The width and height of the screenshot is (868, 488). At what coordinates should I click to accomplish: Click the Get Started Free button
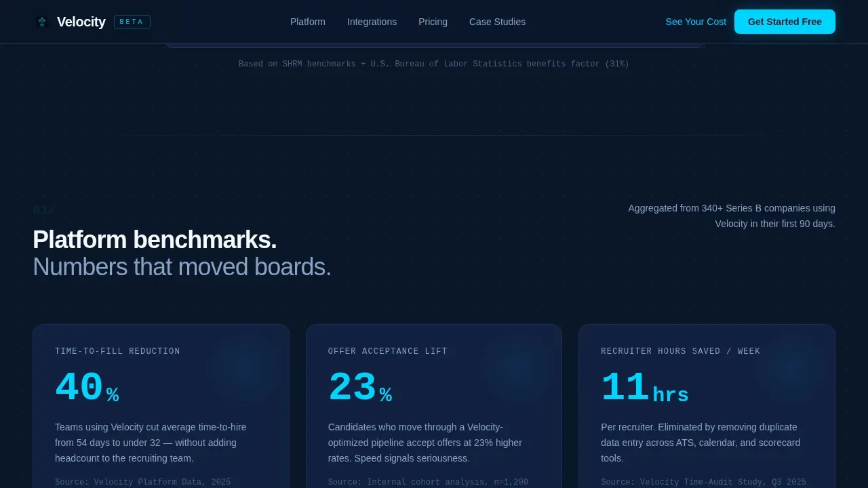click(785, 22)
